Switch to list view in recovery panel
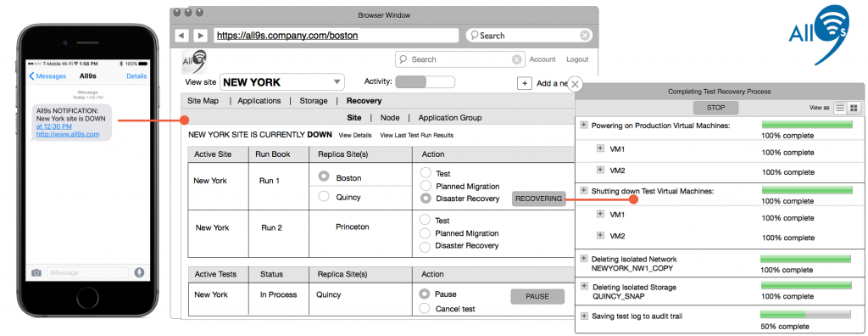 tap(840, 108)
